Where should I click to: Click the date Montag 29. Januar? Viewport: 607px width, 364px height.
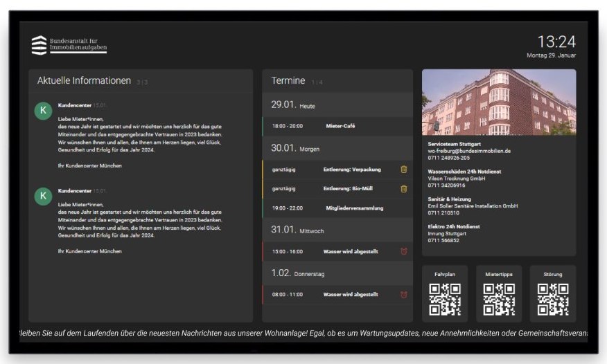coord(552,55)
